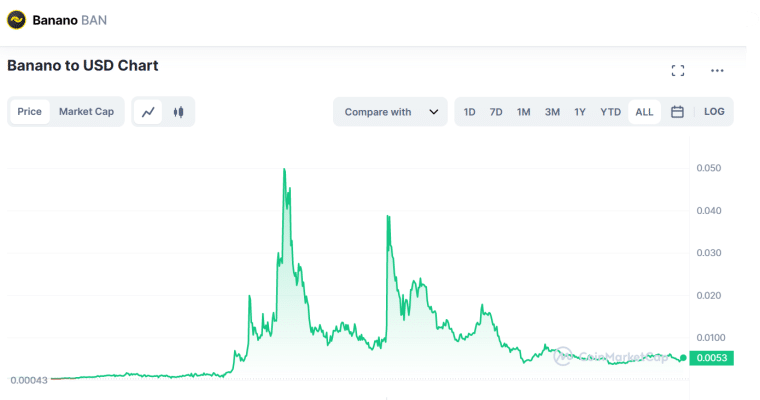Select the 7D time range
The image size is (760, 400).
coord(496,112)
